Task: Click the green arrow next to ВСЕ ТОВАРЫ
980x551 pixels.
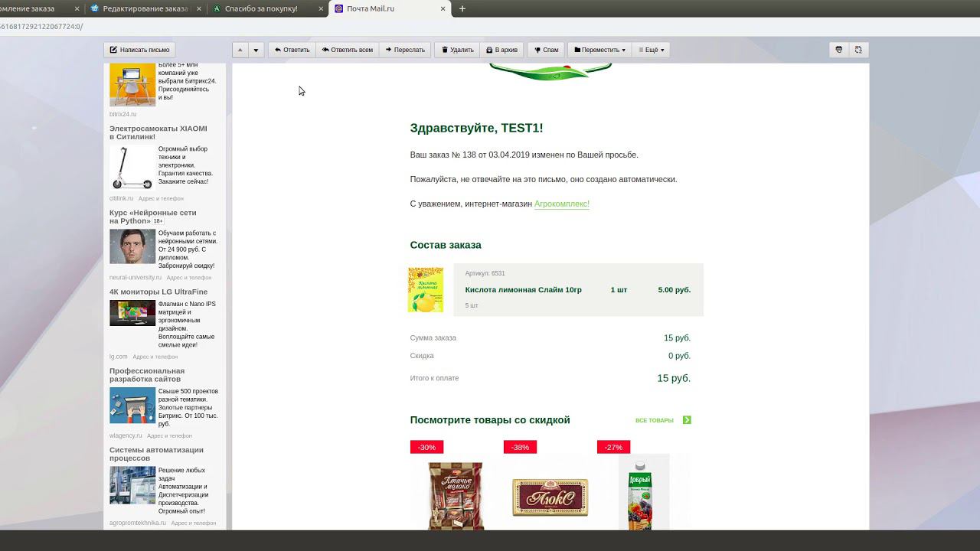Action: click(687, 420)
